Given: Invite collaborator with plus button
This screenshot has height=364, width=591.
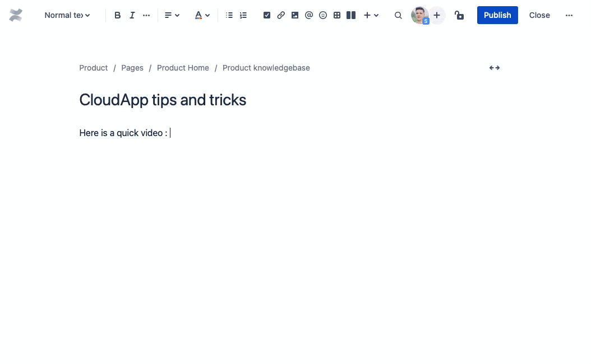Looking at the screenshot, I should [x=436, y=16].
